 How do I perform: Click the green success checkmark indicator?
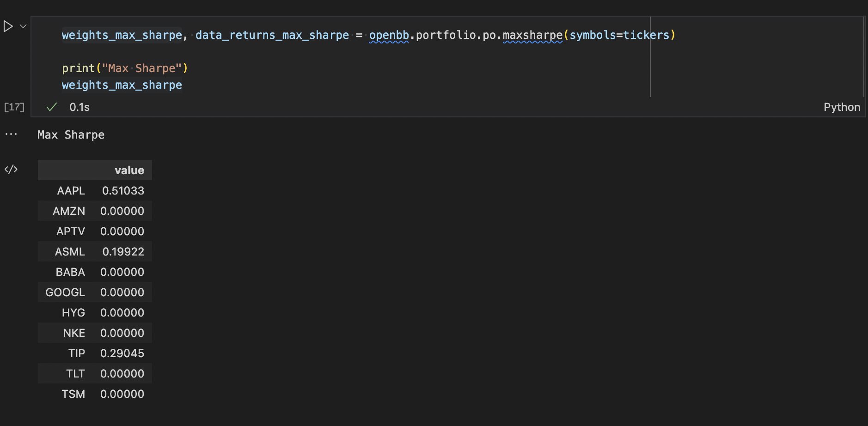click(51, 107)
